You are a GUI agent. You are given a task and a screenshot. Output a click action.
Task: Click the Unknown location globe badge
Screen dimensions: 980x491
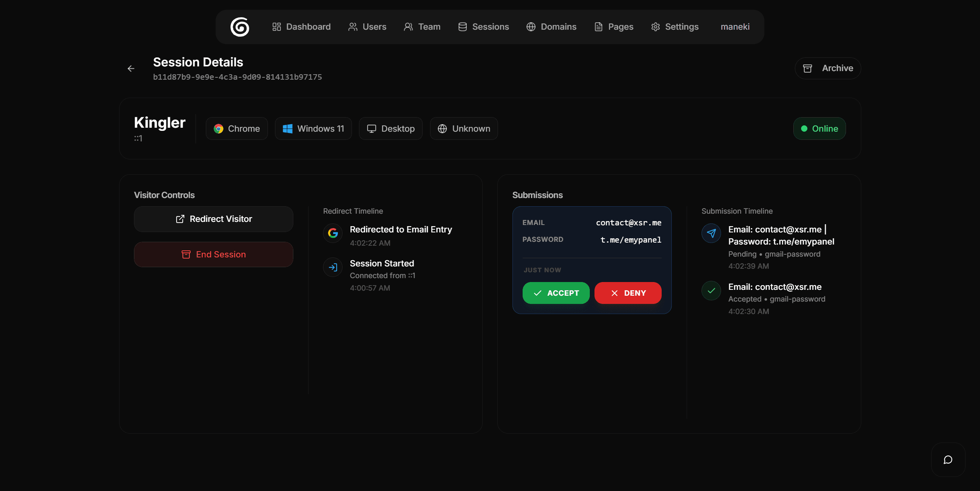coord(464,129)
